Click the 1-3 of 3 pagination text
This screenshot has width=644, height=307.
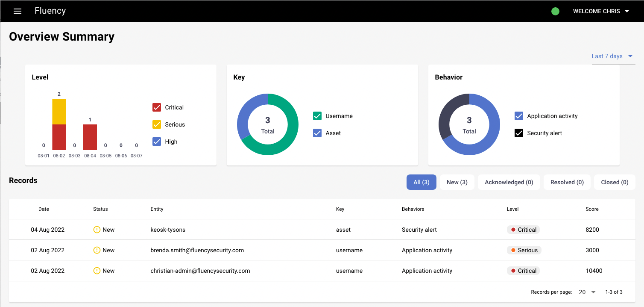[614, 292]
